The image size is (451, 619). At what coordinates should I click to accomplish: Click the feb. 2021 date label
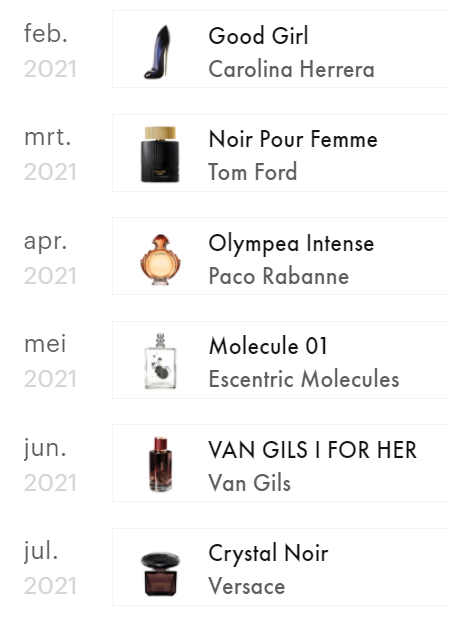[50, 51]
